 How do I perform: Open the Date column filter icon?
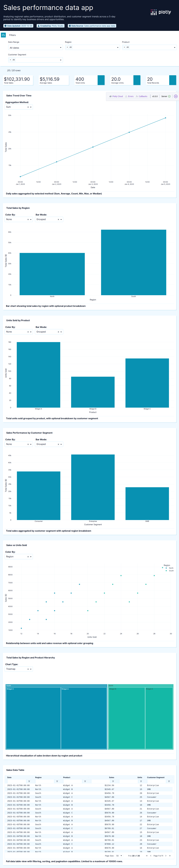(x=29, y=781)
